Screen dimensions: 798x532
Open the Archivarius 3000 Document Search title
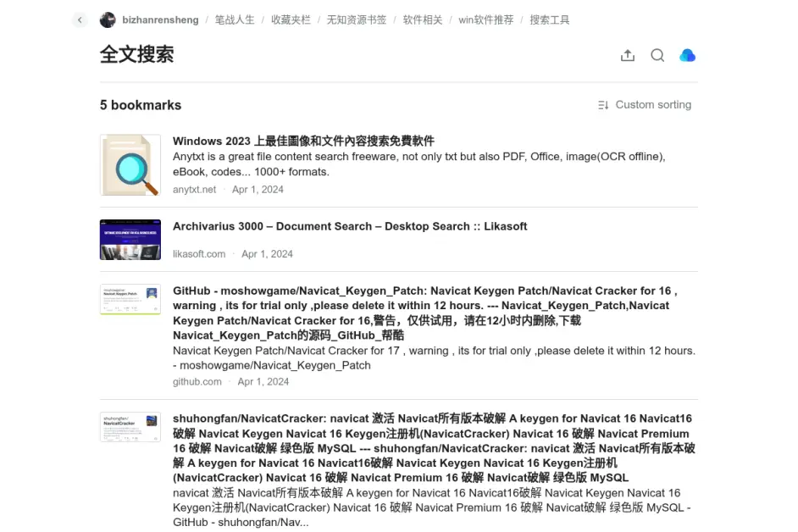(x=350, y=226)
